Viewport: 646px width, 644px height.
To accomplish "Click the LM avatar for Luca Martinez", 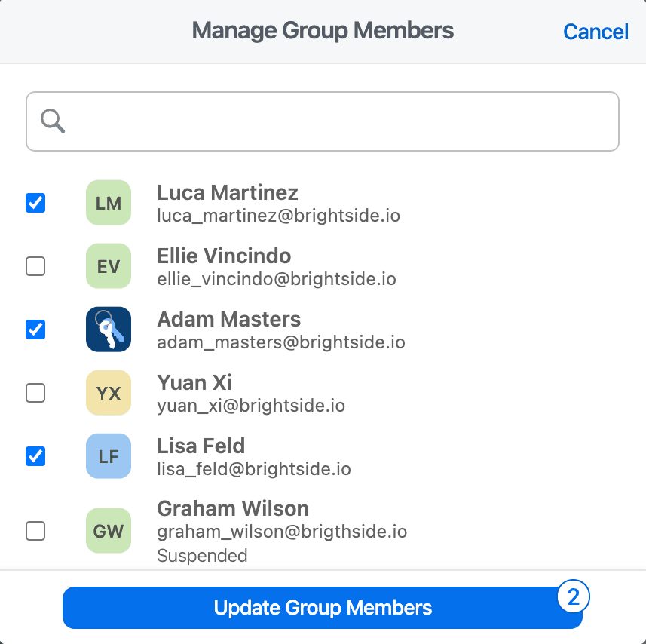I will click(x=109, y=203).
